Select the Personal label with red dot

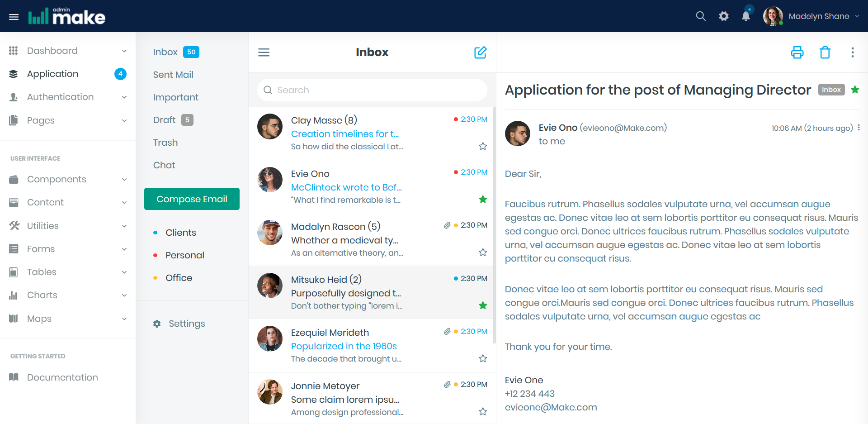click(184, 255)
